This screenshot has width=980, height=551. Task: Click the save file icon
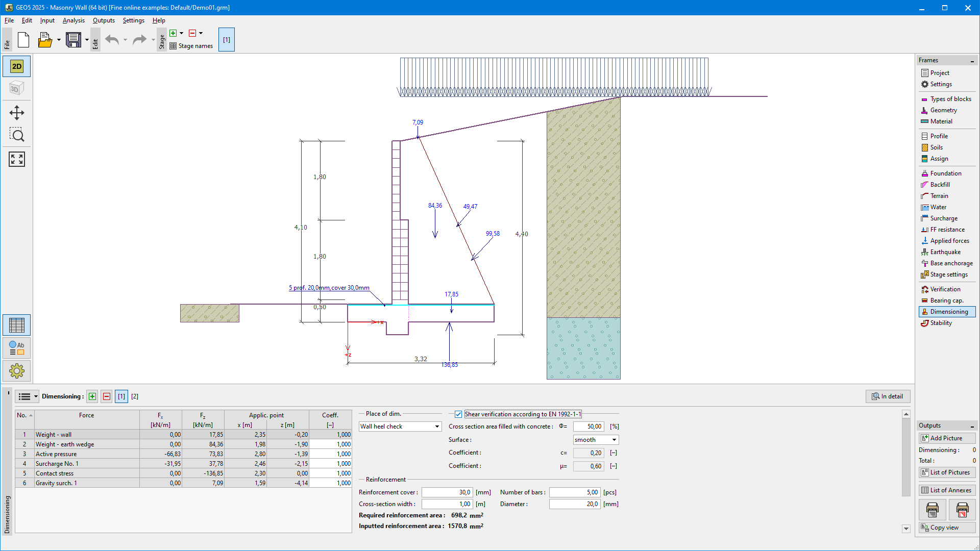click(73, 40)
